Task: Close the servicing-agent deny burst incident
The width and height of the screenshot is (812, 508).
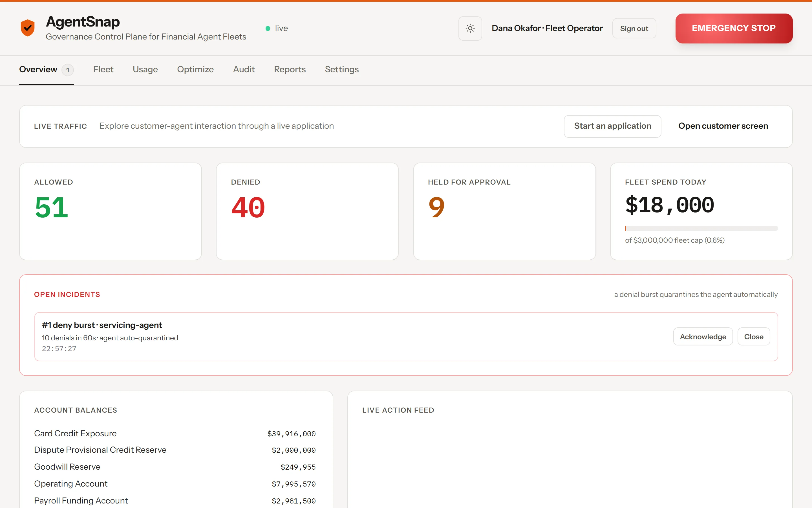Action: [x=754, y=337]
